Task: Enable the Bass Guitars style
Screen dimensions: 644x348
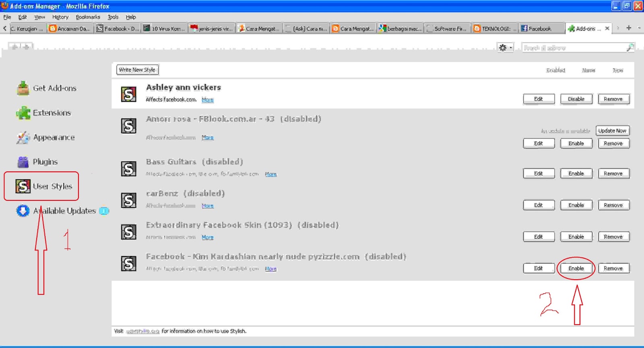Action: [x=576, y=173]
